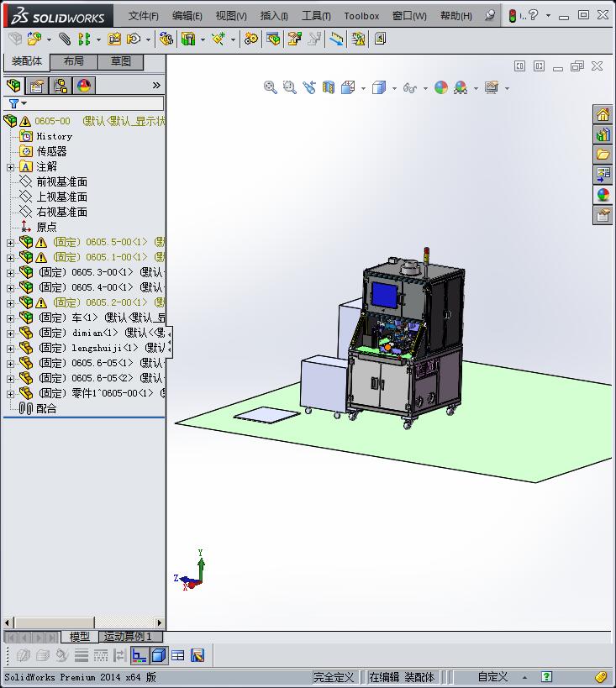Screen dimensions: 616x688
Task: Expand the 注解 annotations tree node
Action: pos(11,167)
